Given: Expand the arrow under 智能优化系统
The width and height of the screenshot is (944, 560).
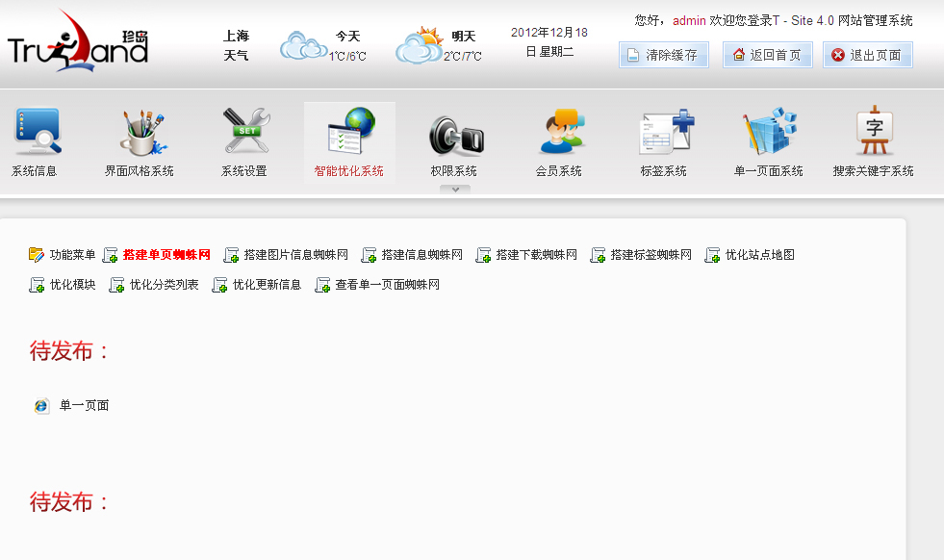Looking at the screenshot, I should click(x=454, y=189).
